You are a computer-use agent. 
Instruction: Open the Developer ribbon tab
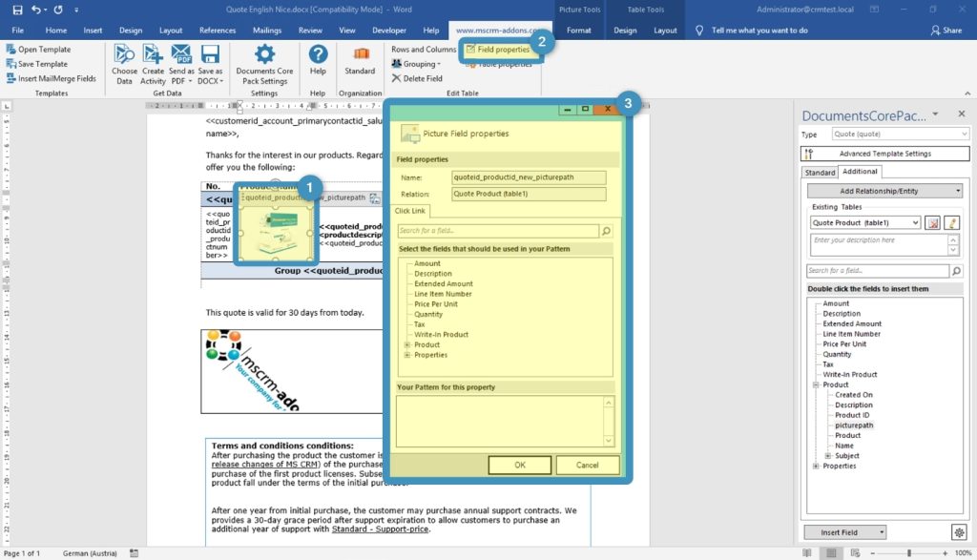(x=389, y=30)
